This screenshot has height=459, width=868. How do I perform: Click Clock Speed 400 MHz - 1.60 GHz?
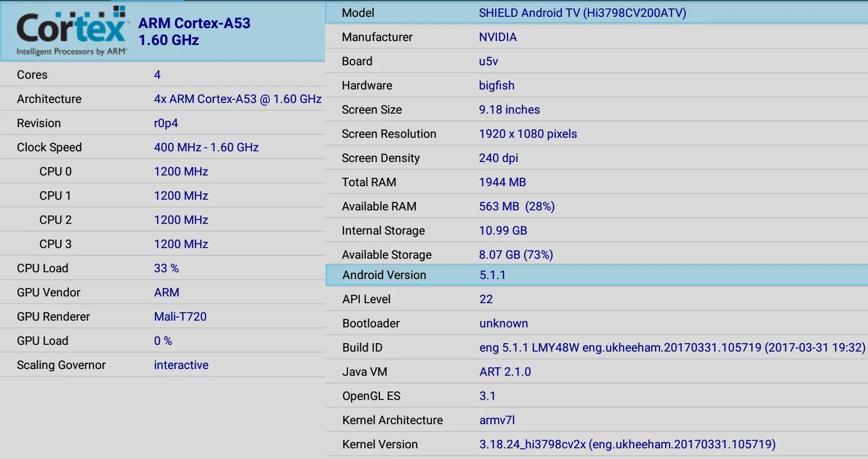pos(206,147)
